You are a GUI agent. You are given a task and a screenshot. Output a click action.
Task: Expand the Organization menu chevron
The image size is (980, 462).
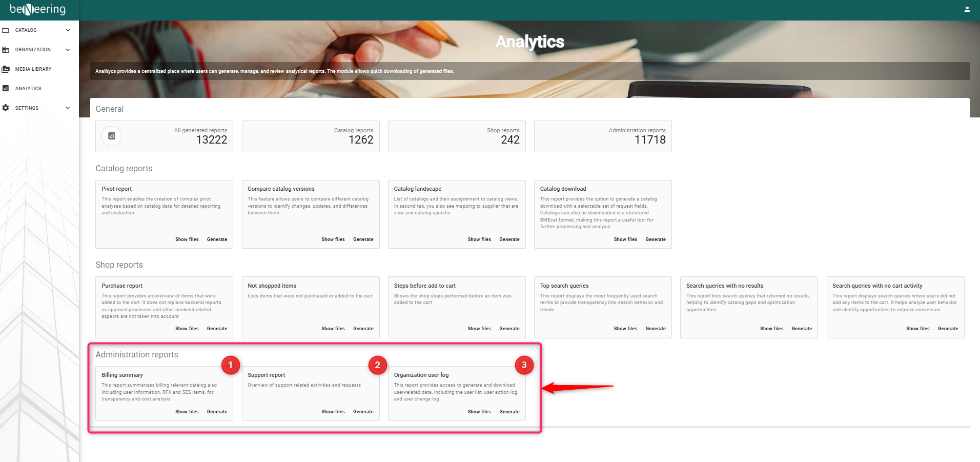pos(68,50)
